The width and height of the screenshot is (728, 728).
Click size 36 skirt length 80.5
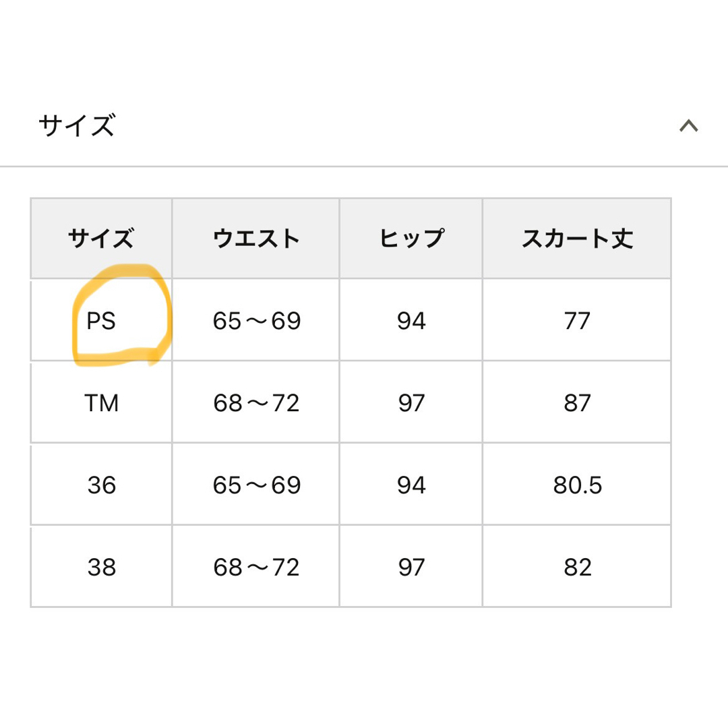577,485
